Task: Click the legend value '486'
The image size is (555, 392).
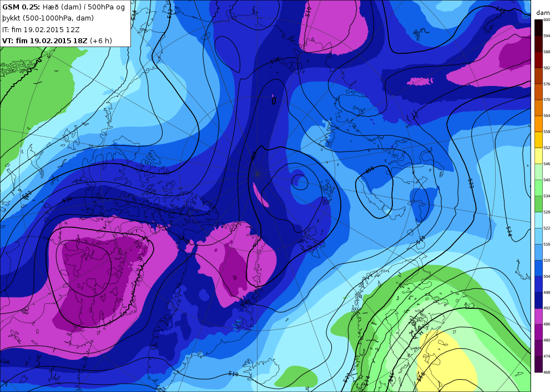Action: tap(547, 324)
